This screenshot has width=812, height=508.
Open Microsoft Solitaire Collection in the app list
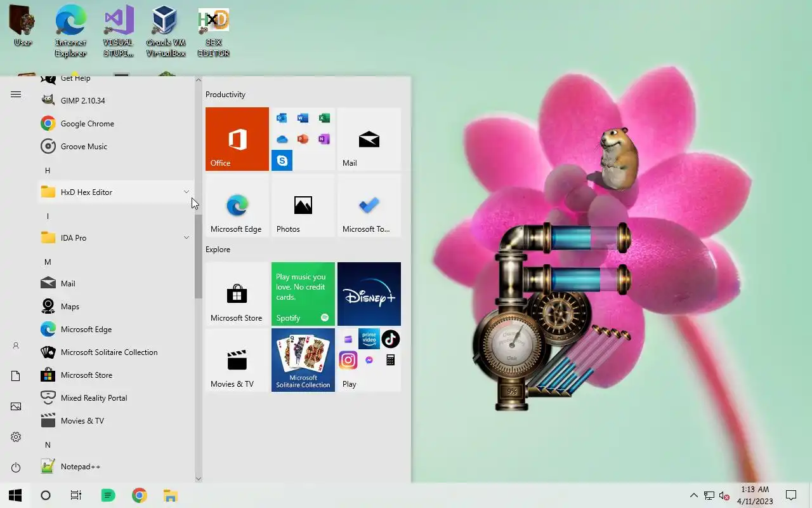pos(116,352)
